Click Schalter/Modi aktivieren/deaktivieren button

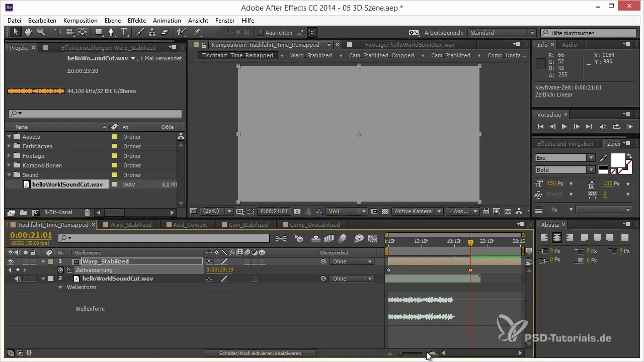(261, 353)
